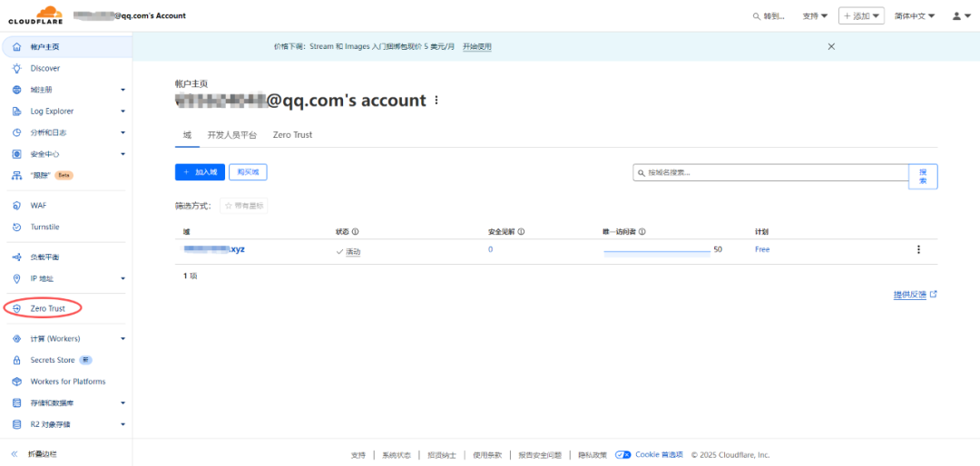Image resolution: width=980 pixels, height=466 pixels.
Task: Click the Zero Trust sidebar icon
Action: point(17,308)
